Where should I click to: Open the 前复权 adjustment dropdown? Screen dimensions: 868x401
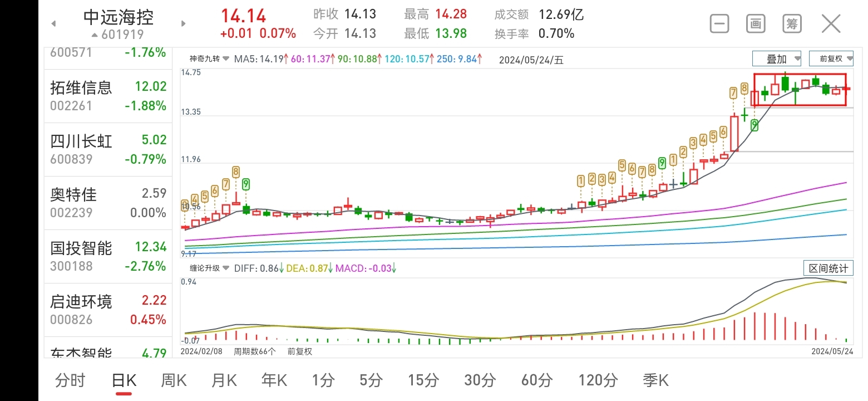coord(831,58)
